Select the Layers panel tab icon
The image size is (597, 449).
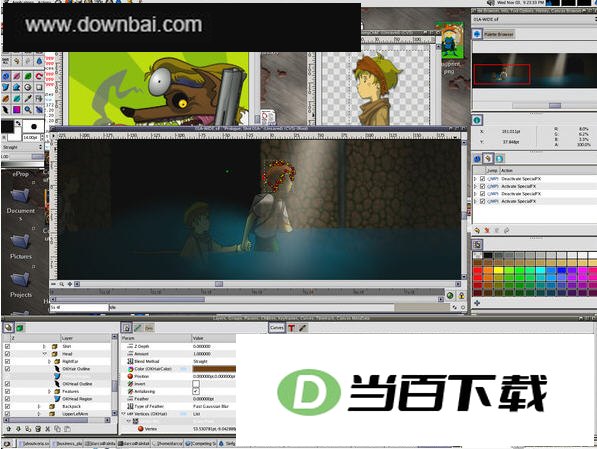tap(8, 328)
